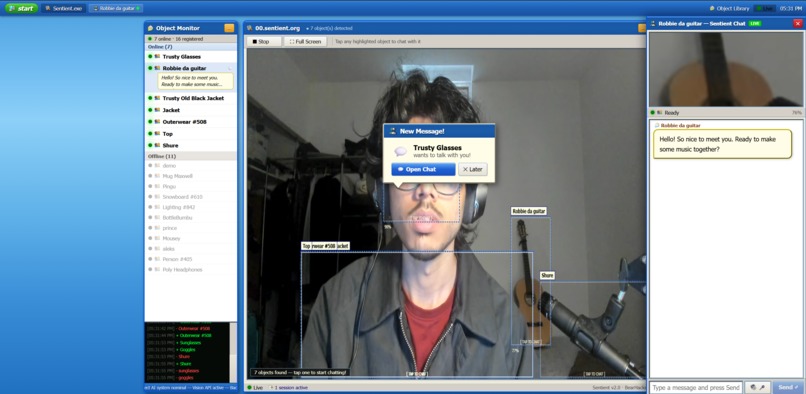Switch to the Sentient.exe taskbar item
806x394 pixels.
64,8
